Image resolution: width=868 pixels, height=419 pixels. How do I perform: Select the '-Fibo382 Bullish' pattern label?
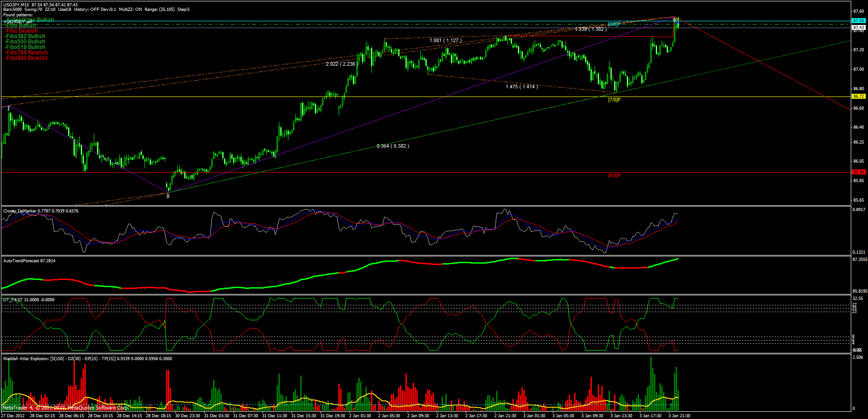(25, 36)
